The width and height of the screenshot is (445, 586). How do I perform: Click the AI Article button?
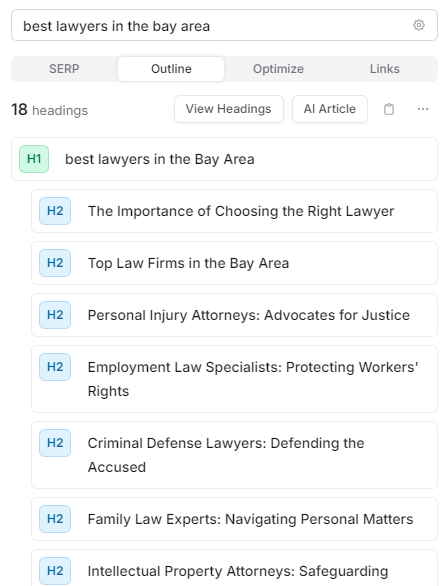330,109
